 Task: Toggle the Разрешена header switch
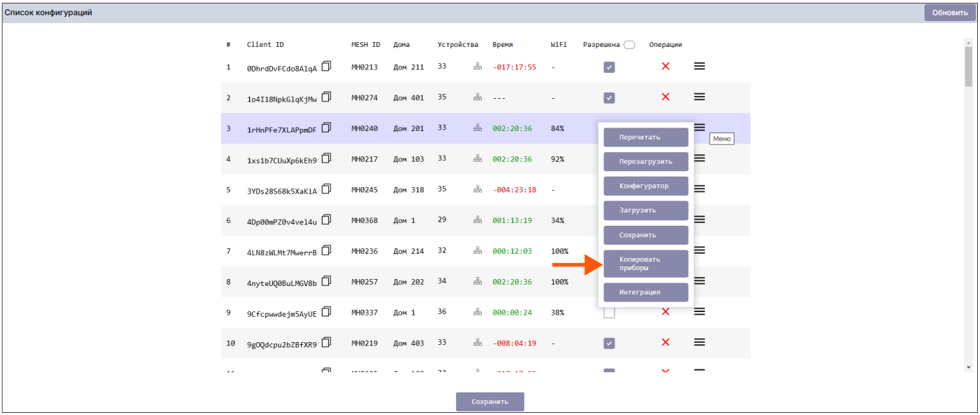[629, 45]
